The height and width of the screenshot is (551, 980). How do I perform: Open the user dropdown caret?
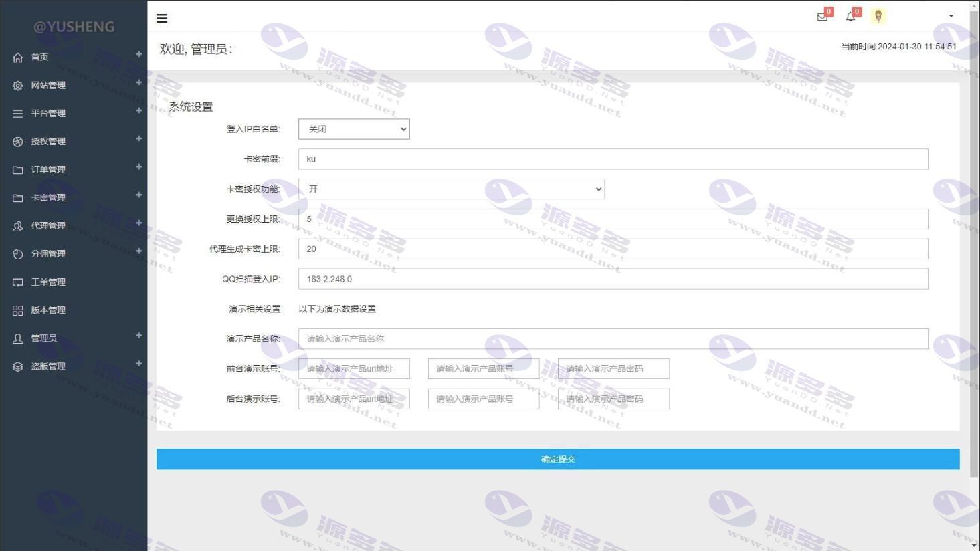point(951,16)
